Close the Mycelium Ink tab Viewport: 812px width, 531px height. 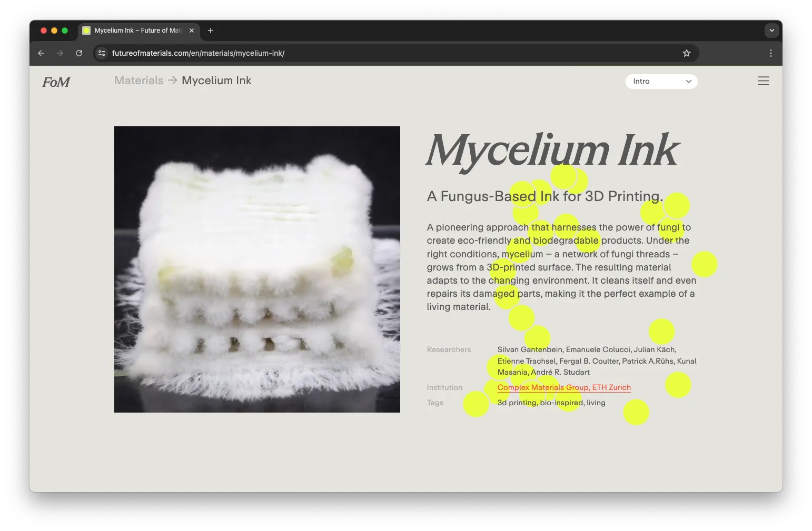pyautogui.click(x=192, y=31)
